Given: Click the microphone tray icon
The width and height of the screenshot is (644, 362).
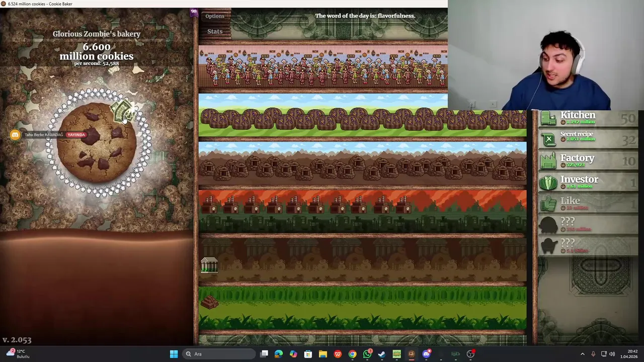Looking at the screenshot, I should [593, 354].
